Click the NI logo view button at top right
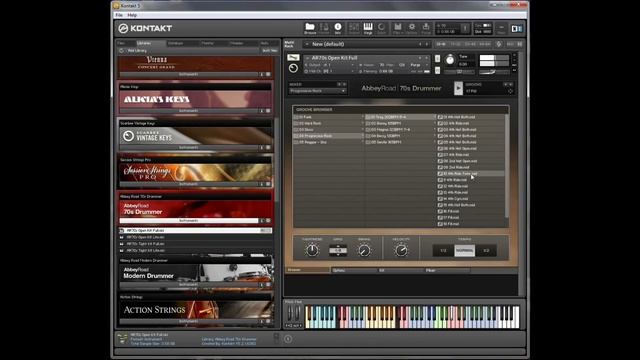The width and height of the screenshot is (640, 360). 516,29
